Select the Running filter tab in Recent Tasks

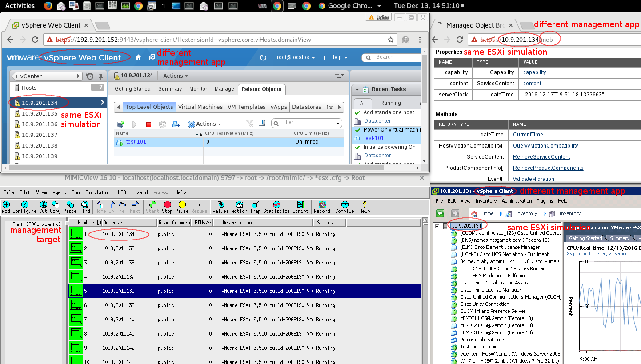(390, 103)
